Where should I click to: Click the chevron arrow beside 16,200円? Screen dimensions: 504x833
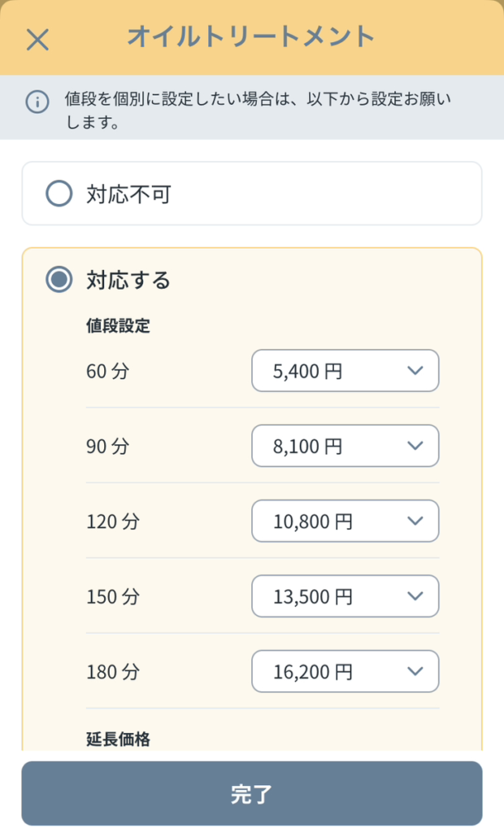(415, 671)
